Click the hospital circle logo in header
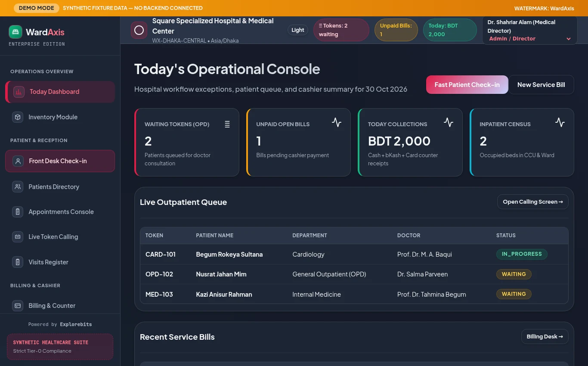588x366 pixels. coord(139,30)
